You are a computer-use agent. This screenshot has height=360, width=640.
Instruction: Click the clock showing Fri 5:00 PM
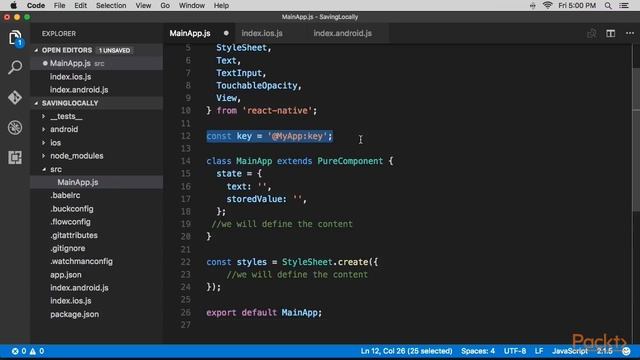pyautogui.click(x=577, y=5)
